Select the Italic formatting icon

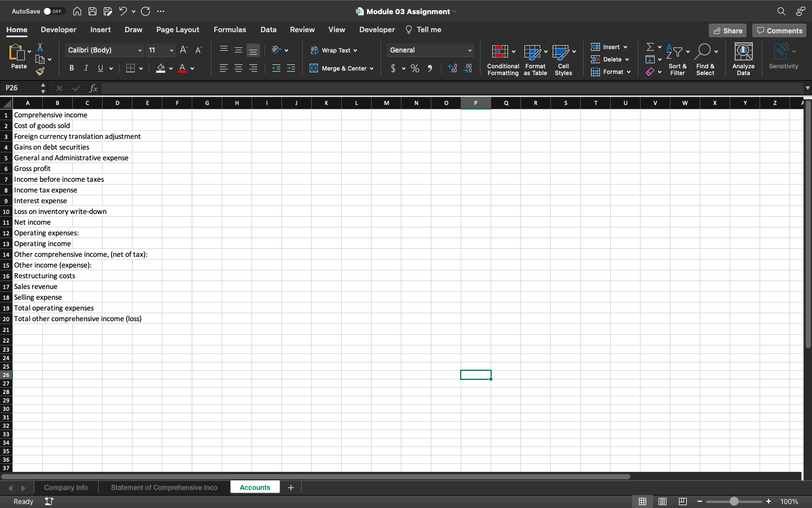click(x=86, y=68)
